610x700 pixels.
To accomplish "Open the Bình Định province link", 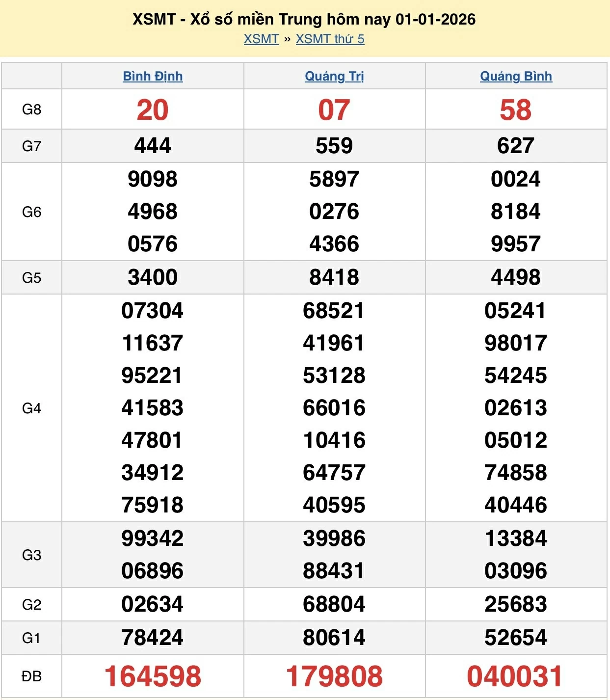I will [x=153, y=76].
